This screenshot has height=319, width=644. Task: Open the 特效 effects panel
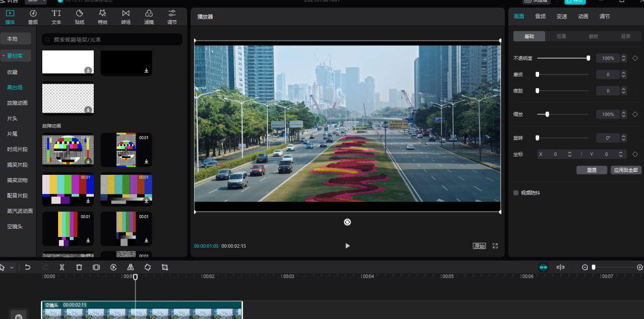click(x=102, y=17)
